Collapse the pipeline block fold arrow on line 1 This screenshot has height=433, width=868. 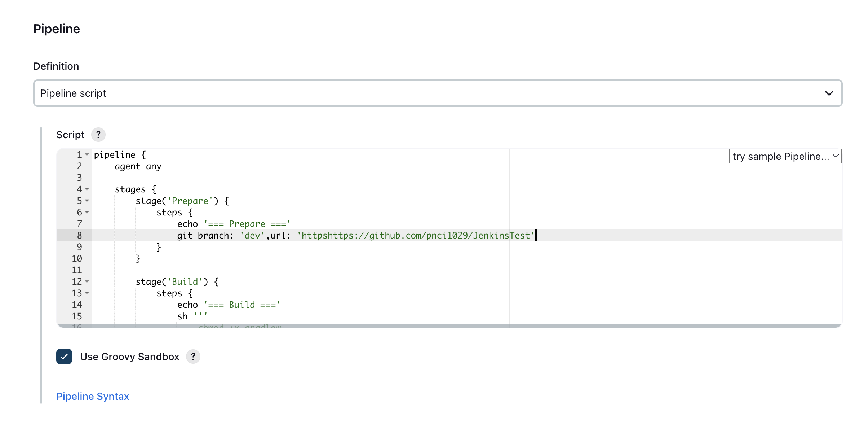87,155
